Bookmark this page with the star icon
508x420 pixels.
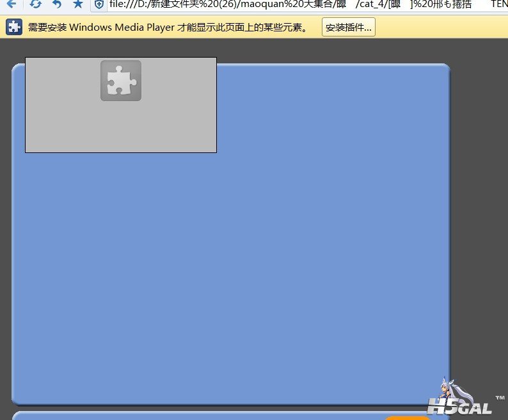(77, 4)
